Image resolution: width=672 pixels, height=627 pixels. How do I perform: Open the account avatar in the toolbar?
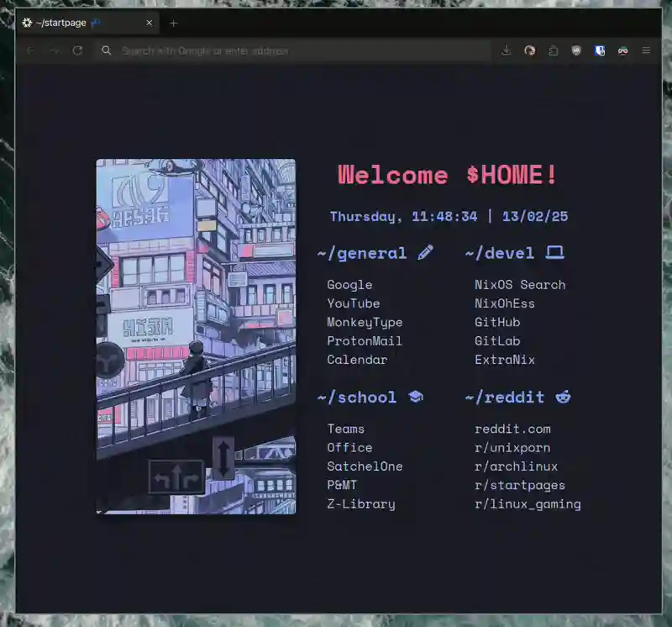(530, 50)
